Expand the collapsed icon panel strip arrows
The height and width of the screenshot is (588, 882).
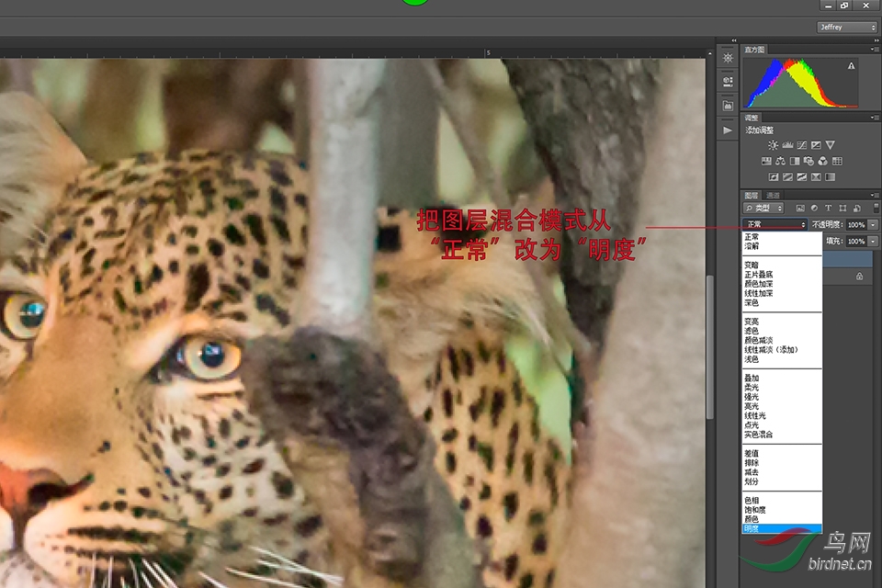tap(734, 40)
